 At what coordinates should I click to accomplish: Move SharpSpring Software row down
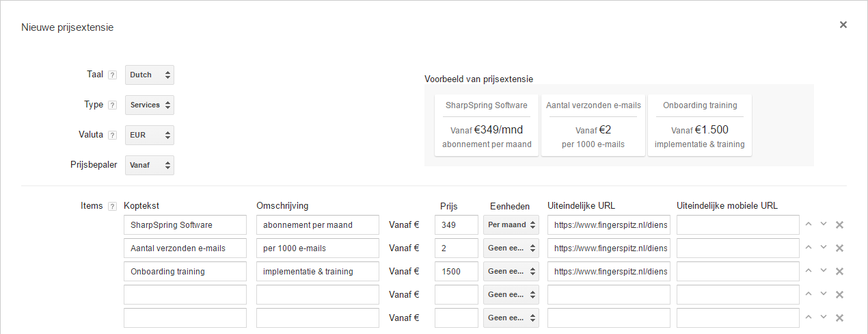(824, 224)
